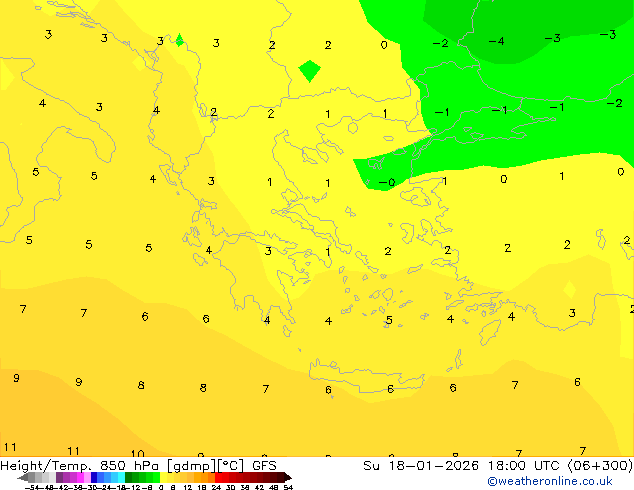Viewport: 634px width, 490px height.
Task: Click grey left arrow of color scale
Action: 23,478
